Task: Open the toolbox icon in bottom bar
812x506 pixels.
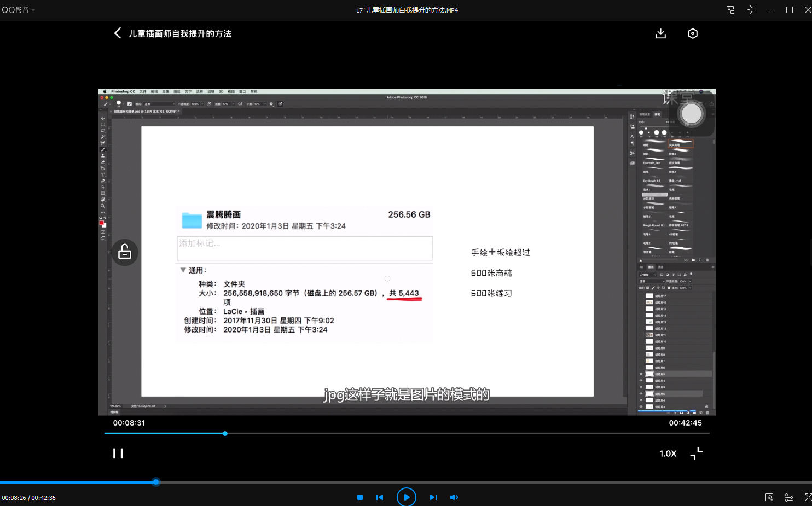Action: point(769,497)
